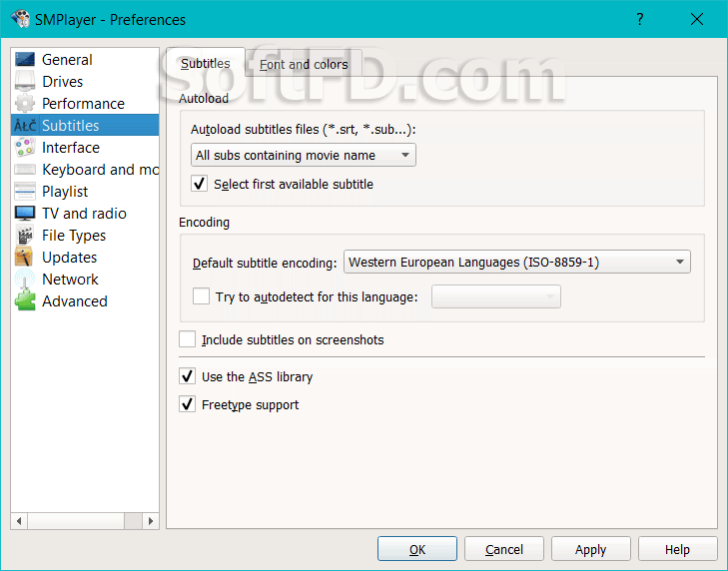Select the Network antenna icon
Screen dimensions: 728x571
pyautogui.click(x=25, y=279)
